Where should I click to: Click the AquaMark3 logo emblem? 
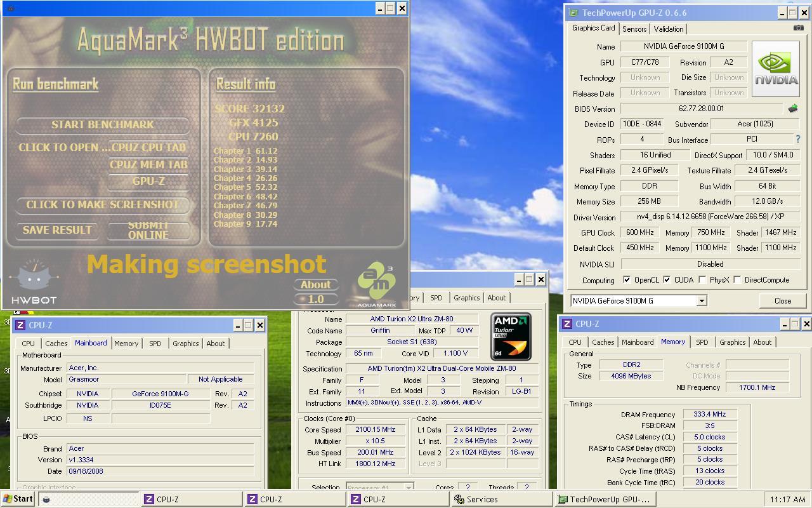click(377, 284)
